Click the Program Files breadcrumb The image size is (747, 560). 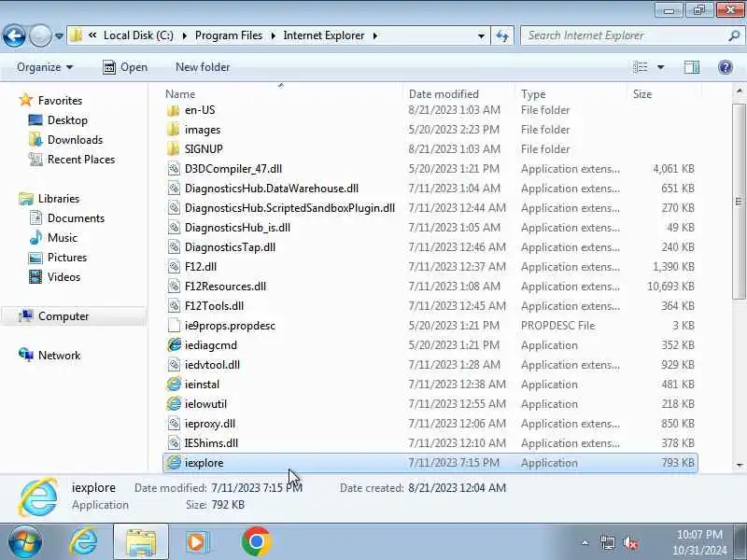[x=229, y=35]
